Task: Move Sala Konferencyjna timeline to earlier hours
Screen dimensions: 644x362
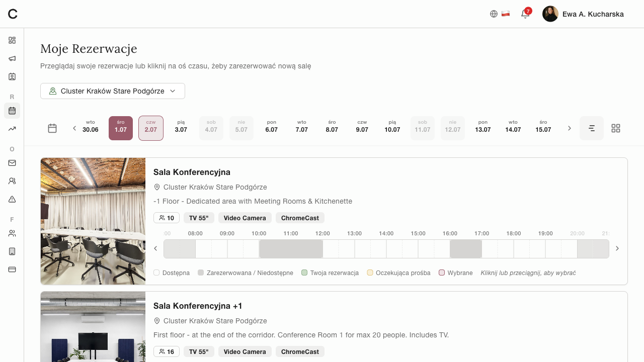Action: click(155, 248)
